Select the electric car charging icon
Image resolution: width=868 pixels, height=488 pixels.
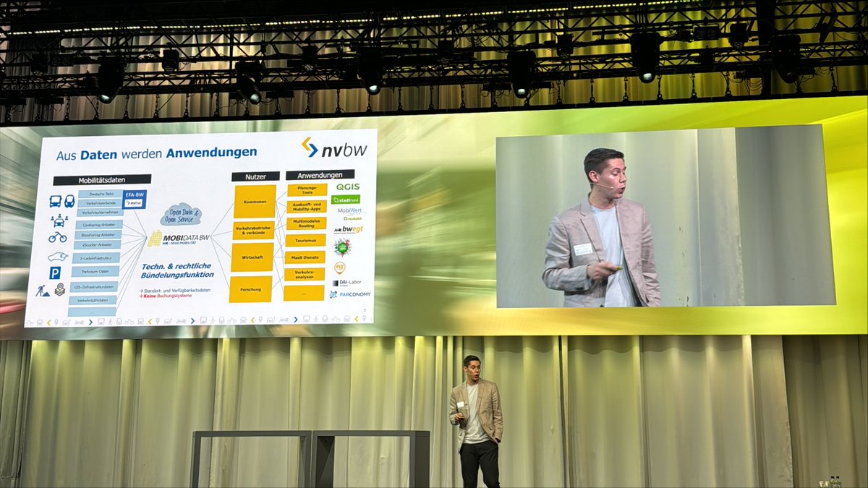[58, 257]
